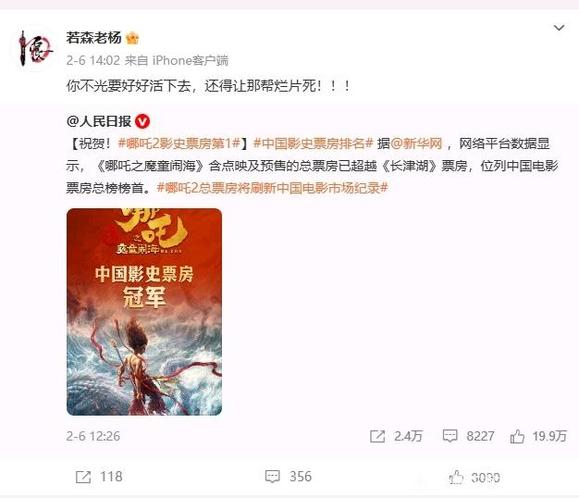Open the post options chevron menu

click(559, 28)
